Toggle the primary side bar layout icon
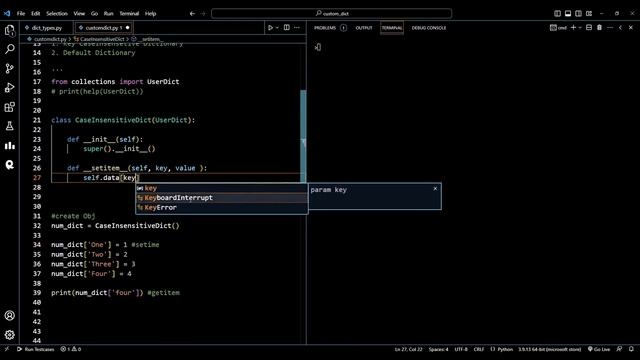This screenshot has width=640, height=360. (x=557, y=13)
